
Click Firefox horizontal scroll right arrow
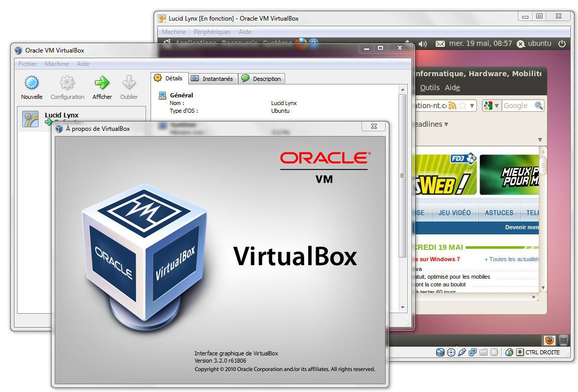coord(534,297)
